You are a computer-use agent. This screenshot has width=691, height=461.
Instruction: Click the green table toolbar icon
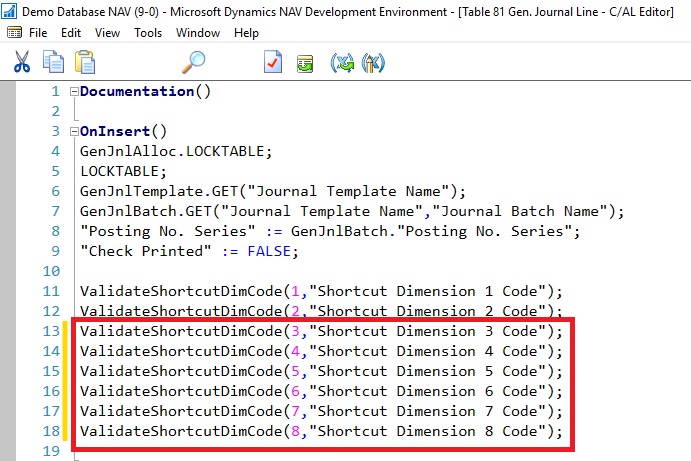(x=305, y=62)
